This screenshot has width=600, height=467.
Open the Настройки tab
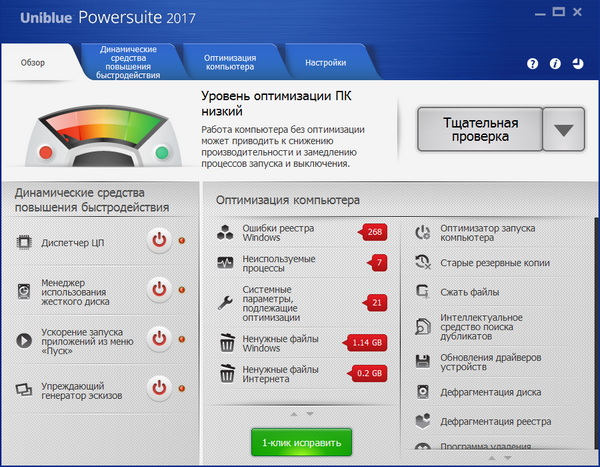326,62
